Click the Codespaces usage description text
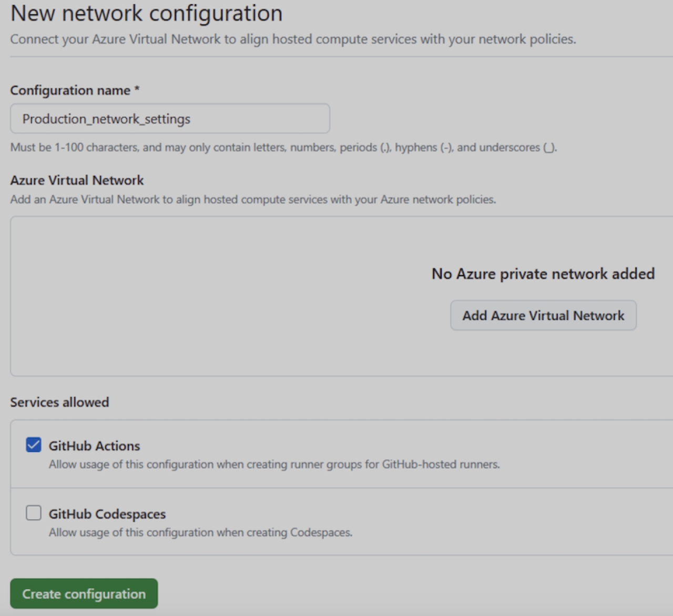The image size is (673, 616). coord(200,532)
